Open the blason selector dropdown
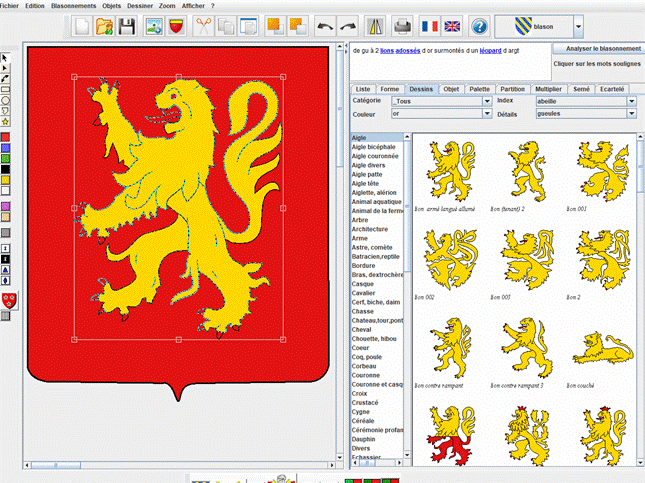 pyautogui.click(x=578, y=26)
